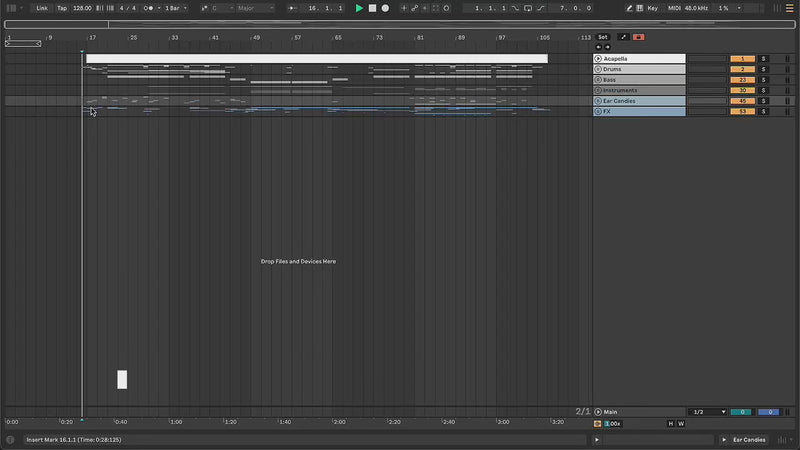
Task: Jump to the previous locator arrow
Action: [x=598, y=47]
